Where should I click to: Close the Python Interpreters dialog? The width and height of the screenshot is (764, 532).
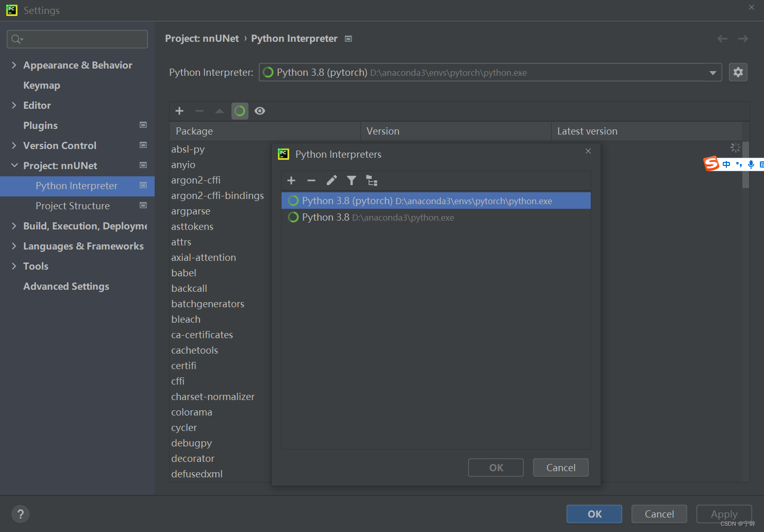[x=588, y=151]
